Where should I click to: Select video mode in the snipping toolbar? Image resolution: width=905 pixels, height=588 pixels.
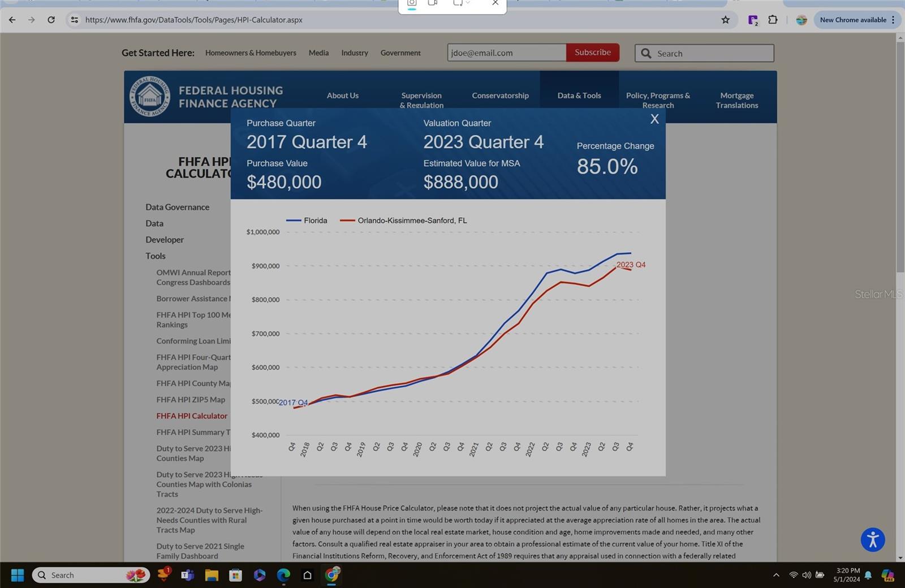(x=433, y=3)
